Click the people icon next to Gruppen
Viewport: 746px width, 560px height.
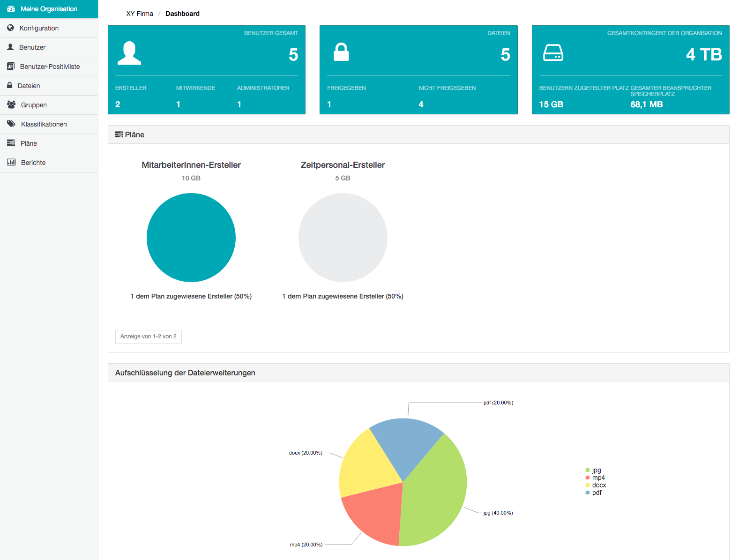11,105
